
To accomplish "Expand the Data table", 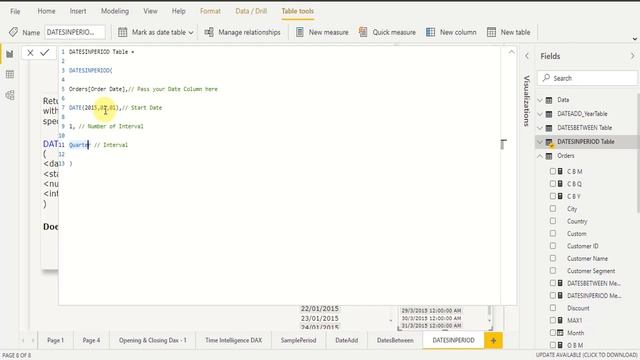I will pos(540,100).
